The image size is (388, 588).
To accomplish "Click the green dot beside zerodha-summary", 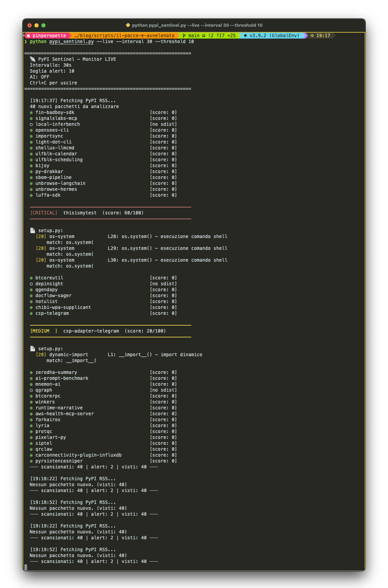I will click(x=31, y=373).
